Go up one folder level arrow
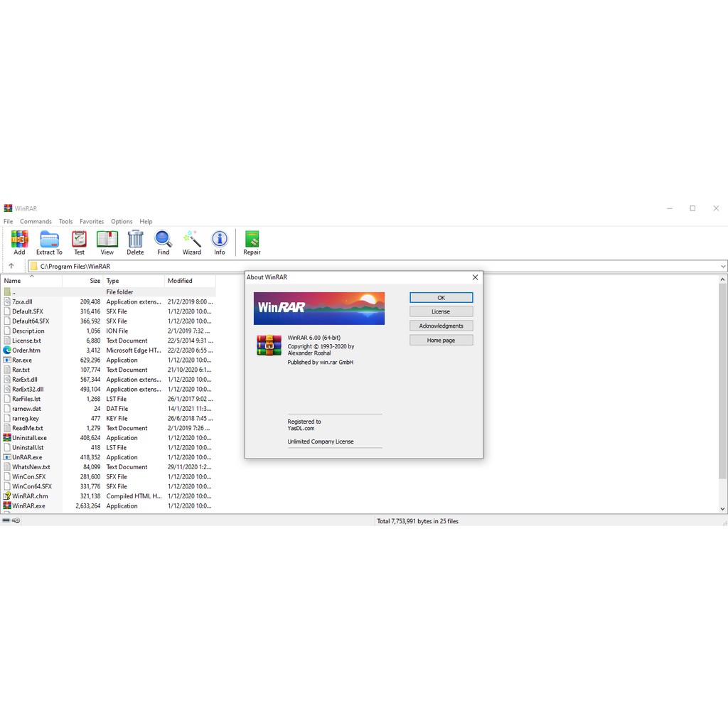Viewport: 728px width, 728px height. (x=11, y=266)
